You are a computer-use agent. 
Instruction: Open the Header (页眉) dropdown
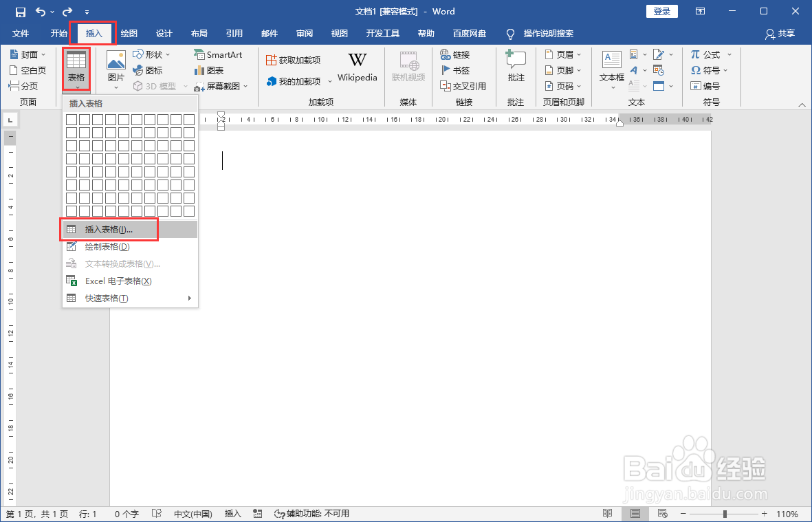(x=564, y=54)
